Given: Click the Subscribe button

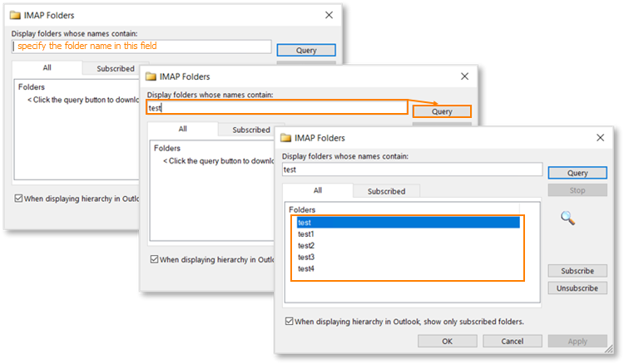Looking at the screenshot, I should tap(577, 271).
